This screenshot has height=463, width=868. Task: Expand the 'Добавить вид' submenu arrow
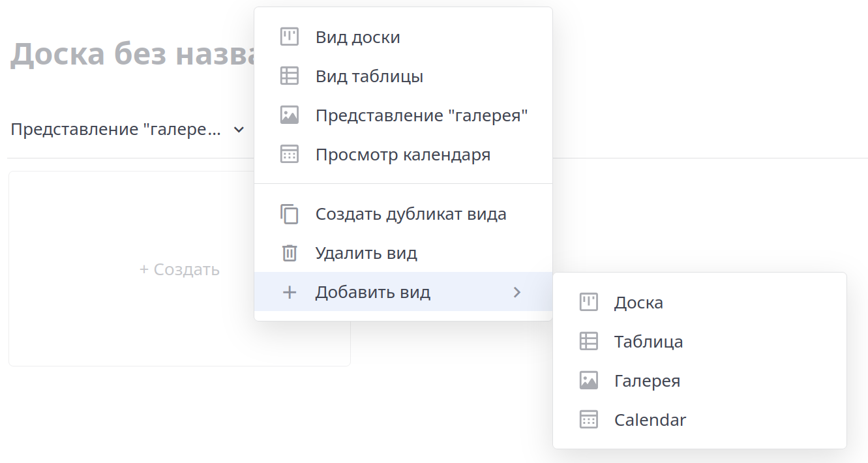pos(517,292)
